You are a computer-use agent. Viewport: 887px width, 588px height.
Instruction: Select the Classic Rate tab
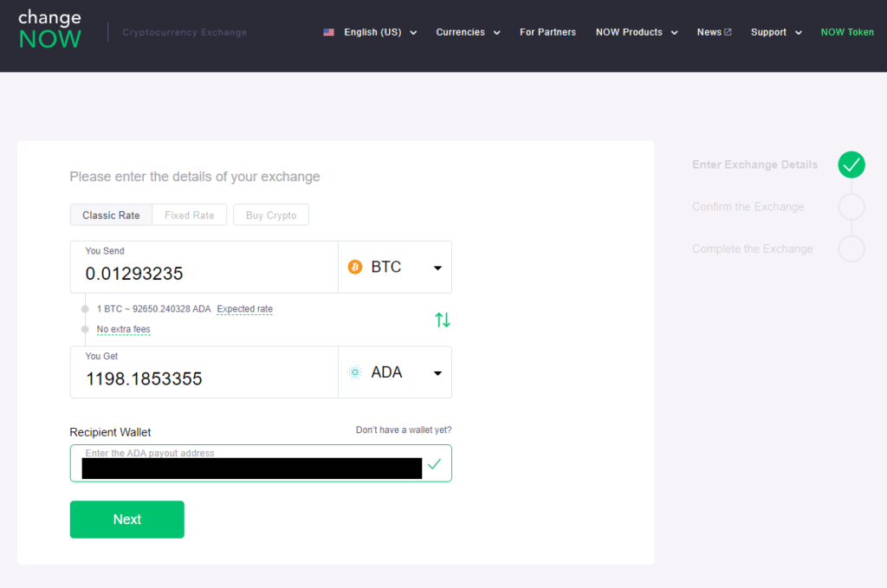(x=111, y=215)
